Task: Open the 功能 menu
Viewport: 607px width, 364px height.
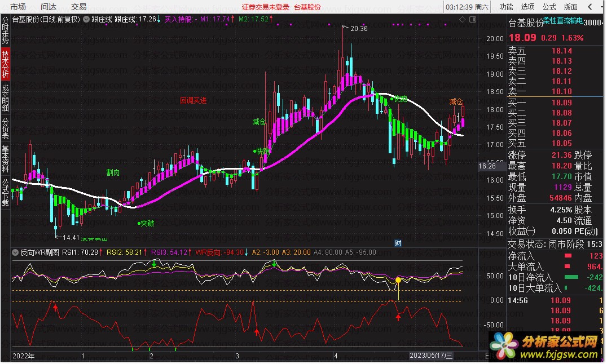Action: [x=506, y=7]
